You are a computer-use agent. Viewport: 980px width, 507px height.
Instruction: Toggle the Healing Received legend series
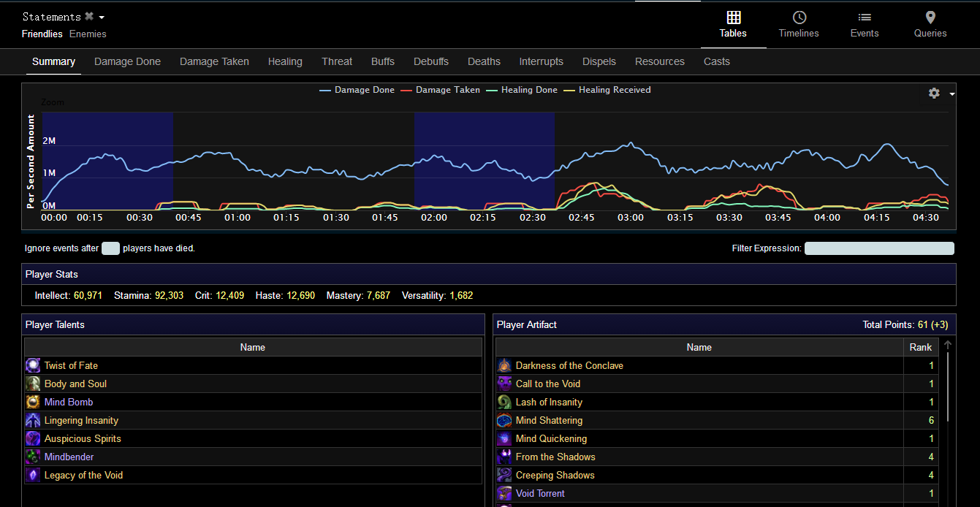tap(607, 90)
